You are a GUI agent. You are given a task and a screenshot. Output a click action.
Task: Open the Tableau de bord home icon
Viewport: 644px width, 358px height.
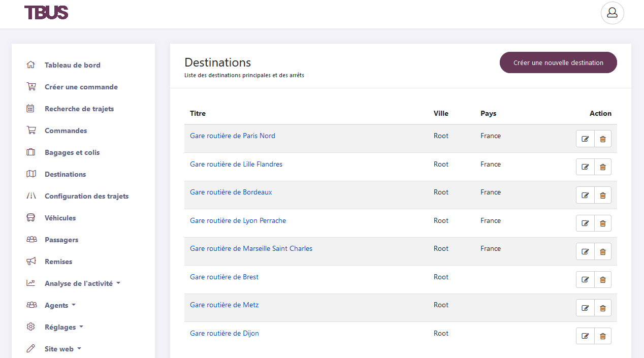(31, 65)
